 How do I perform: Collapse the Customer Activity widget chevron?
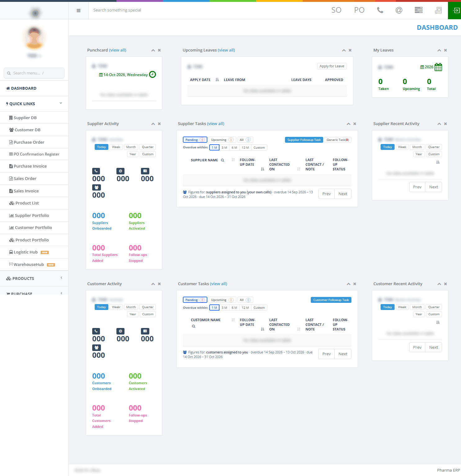click(153, 284)
